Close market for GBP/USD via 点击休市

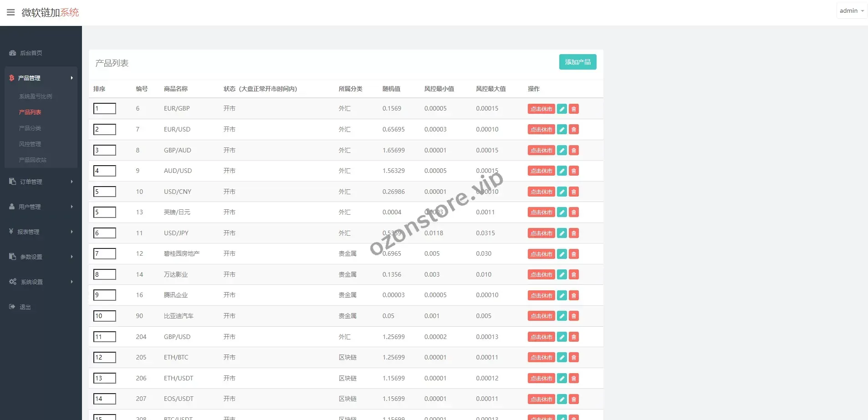coord(541,337)
